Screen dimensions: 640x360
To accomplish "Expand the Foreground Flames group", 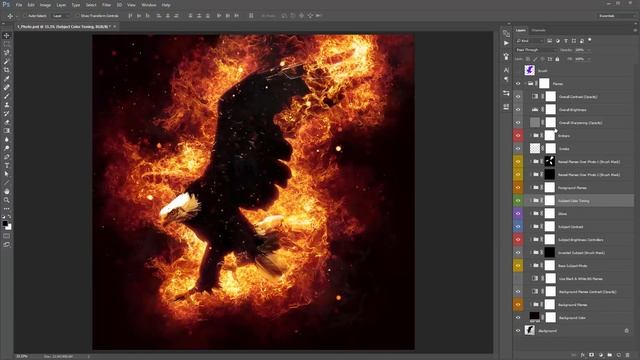I will 531,187.
